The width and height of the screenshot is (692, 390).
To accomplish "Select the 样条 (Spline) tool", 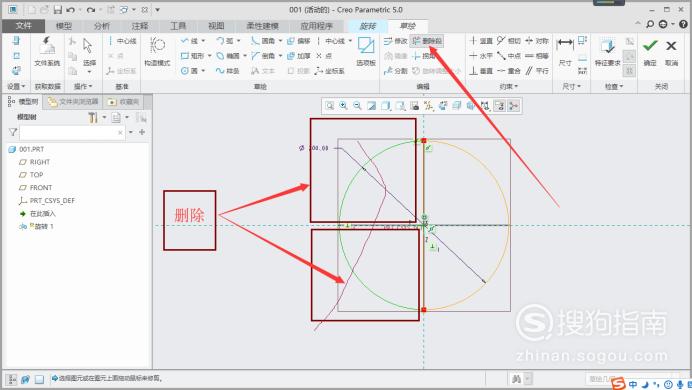I will 228,71.
